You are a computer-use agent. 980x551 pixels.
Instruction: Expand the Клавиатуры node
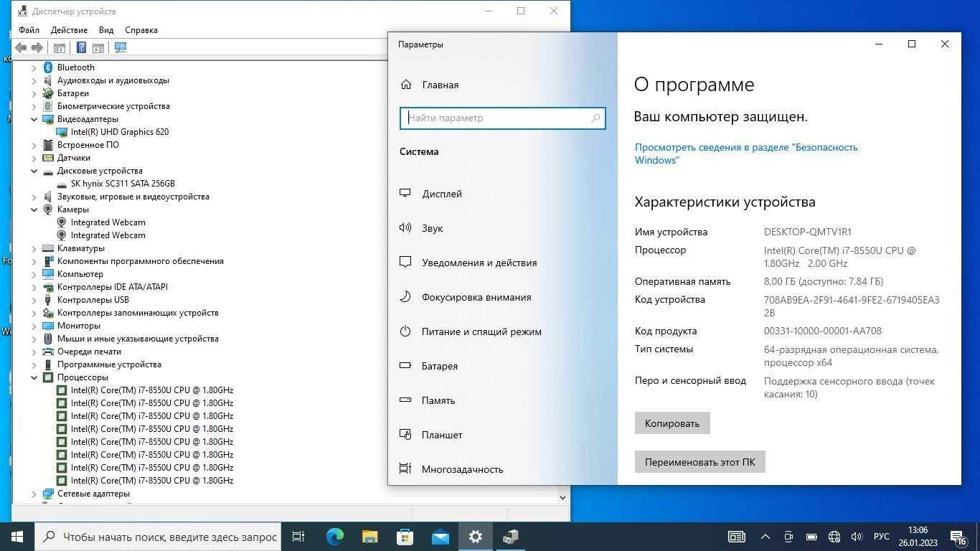pyautogui.click(x=34, y=248)
